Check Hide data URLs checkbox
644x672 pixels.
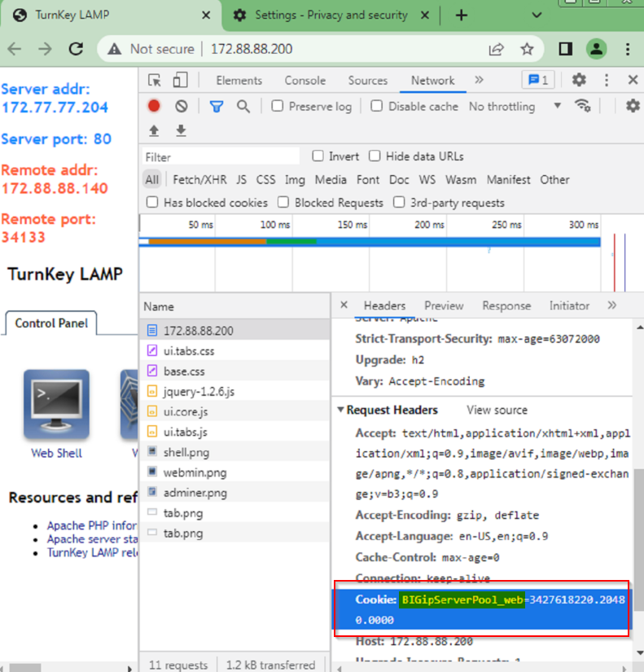click(x=375, y=156)
